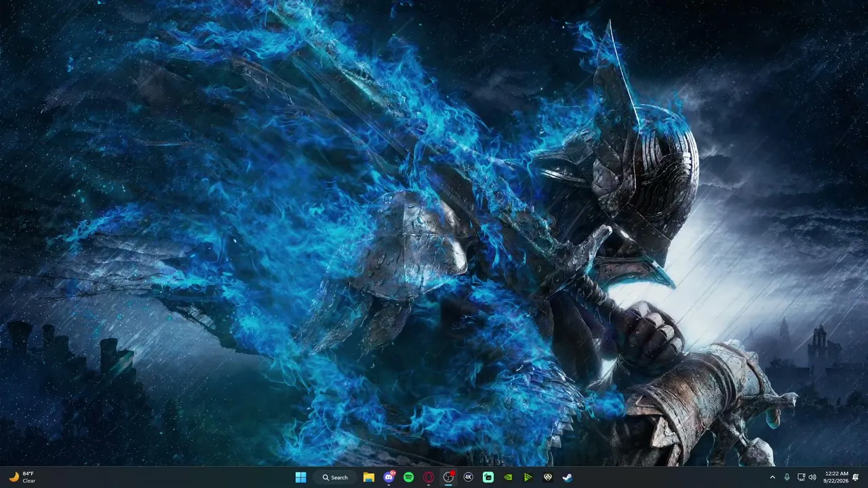
Task: Launch the green arrow app icon
Action: pos(528,477)
